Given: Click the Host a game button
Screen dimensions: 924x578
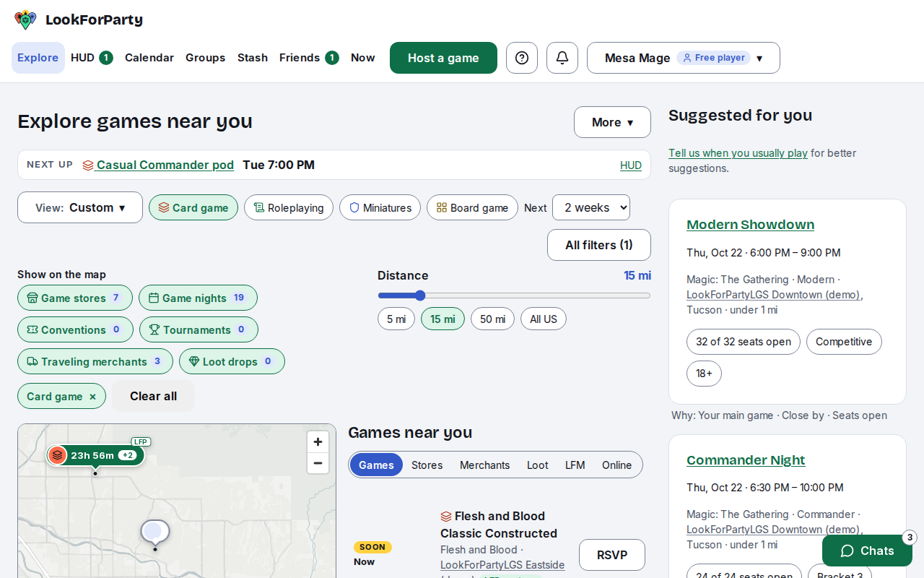Looking at the screenshot, I should 443,58.
